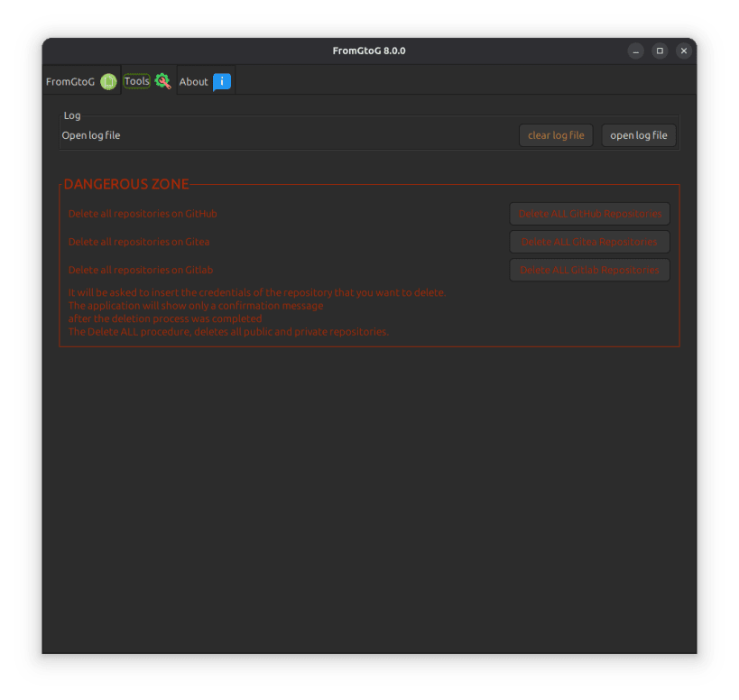Click the DANGEROUS ZONE heading
Screen dimensions: 739x700
(126, 184)
